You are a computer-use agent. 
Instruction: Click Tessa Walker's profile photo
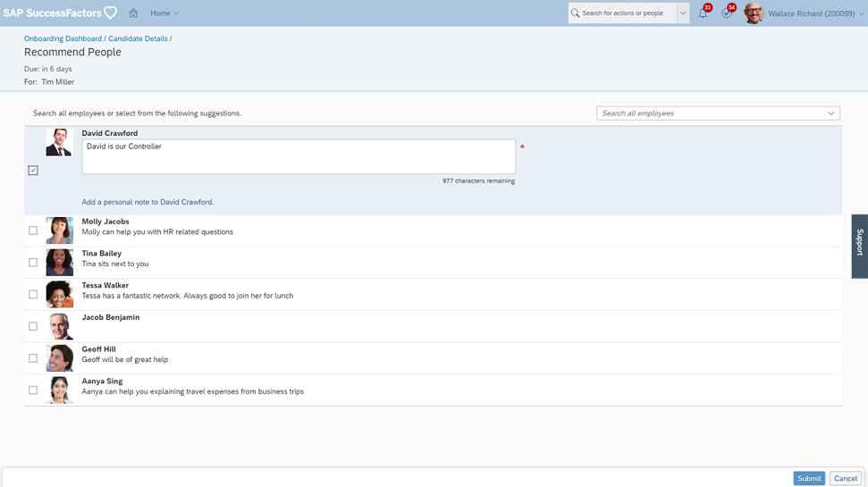click(x=59, y=294)
